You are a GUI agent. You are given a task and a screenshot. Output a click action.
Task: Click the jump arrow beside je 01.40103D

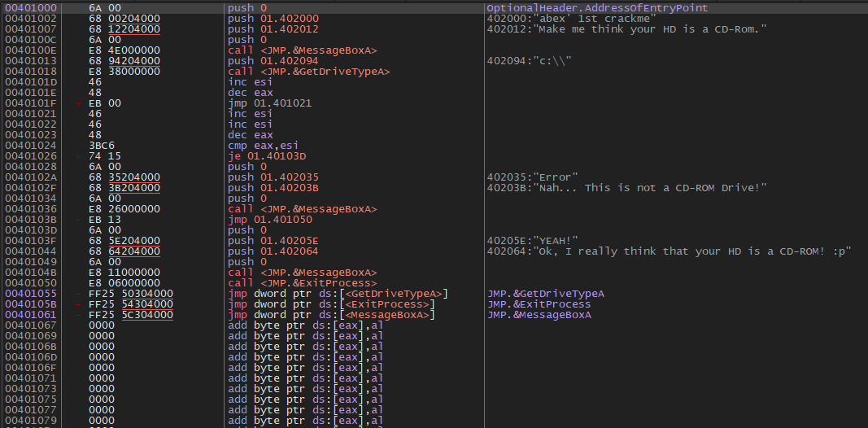click(79, 156)
